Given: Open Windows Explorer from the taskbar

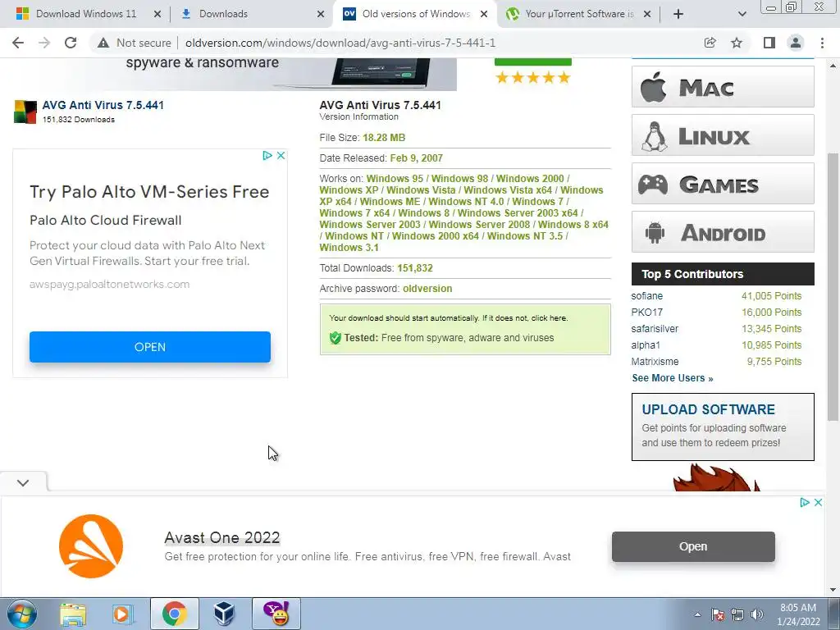Looking at the screenshot, I should pos(73,614).
